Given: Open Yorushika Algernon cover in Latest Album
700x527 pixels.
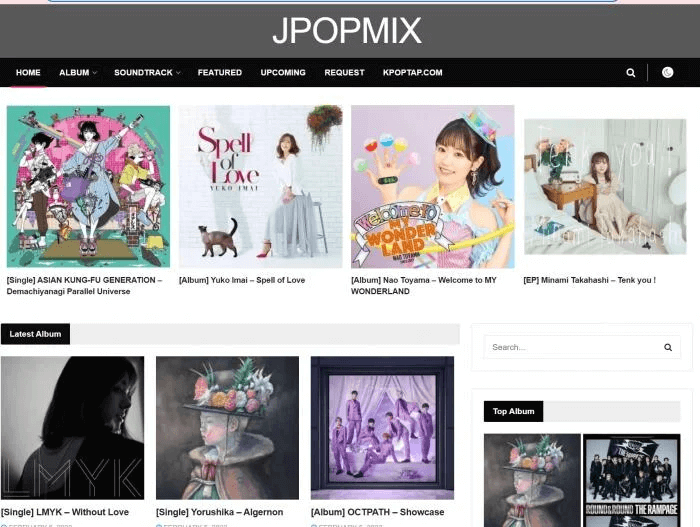Looking at the screenshot, I should pos(227,427).
